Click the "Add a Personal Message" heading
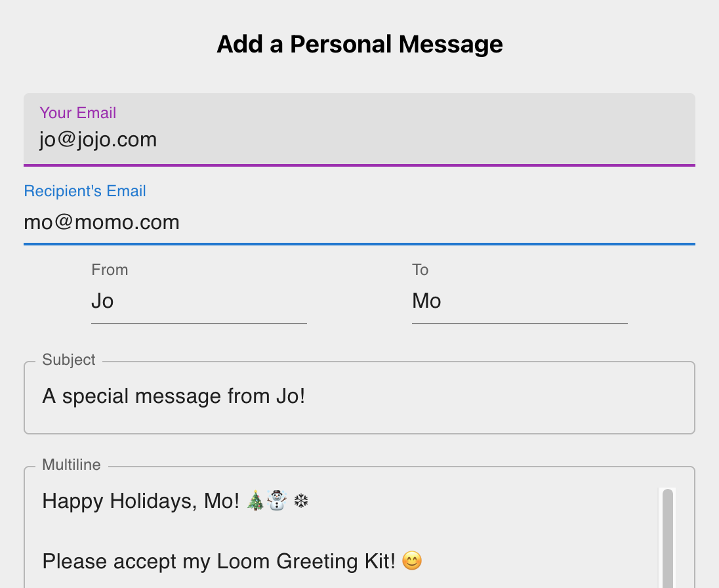The width and height of the screenshot is (719, 588). [x=359, y=44]
